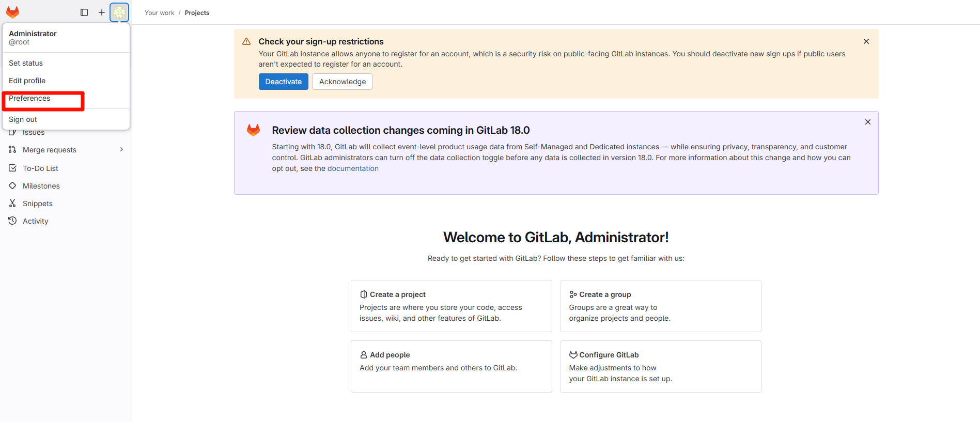This screenshot has width=980, height=422.
Task: Click Your work breadcrumb link
Action: pyautogui.click(x=159, y=13)
